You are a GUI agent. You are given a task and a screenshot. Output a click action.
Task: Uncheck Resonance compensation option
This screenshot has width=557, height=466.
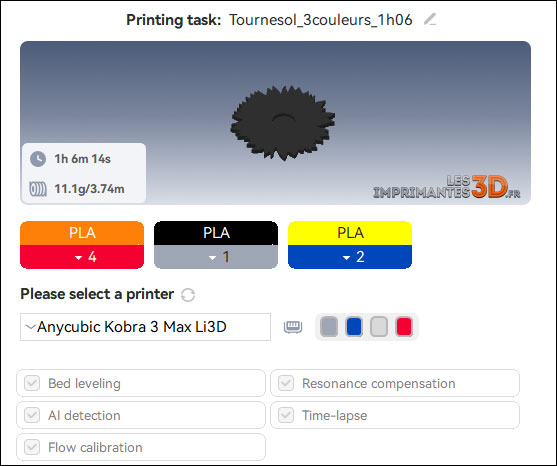pyautogui.click(x=286, y=383)
